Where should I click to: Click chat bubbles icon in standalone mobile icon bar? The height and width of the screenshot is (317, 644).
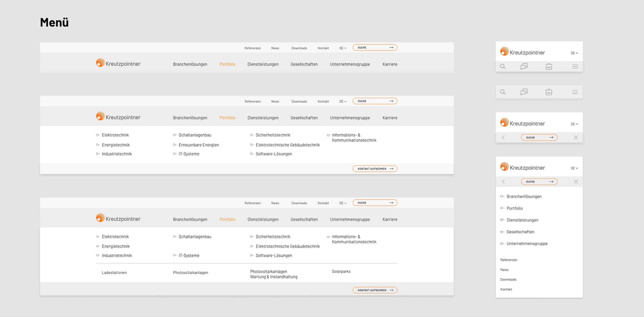coord(524,92)
